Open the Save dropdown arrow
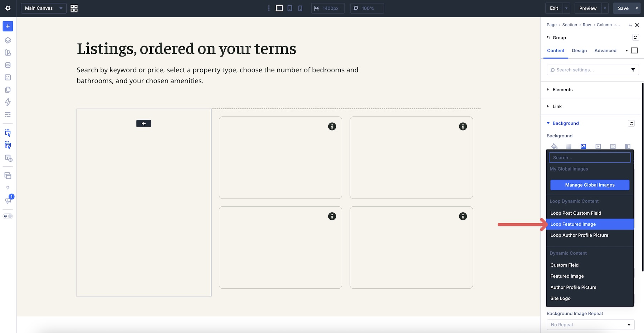This screenshot has height=333, width=644. pos(637,8)
